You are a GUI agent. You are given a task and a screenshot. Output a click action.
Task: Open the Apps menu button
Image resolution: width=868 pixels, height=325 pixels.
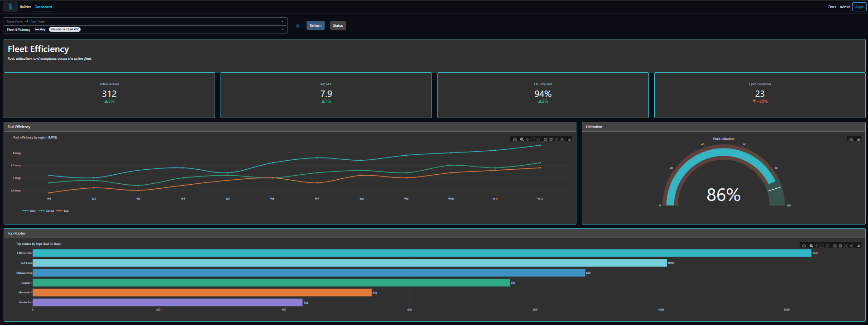pos(859,7)
